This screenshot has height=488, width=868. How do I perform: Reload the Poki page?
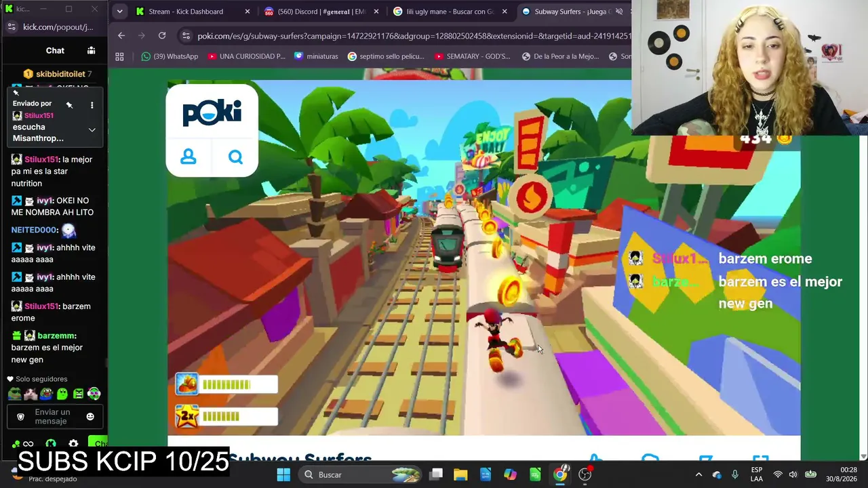[x=162, y=35]
